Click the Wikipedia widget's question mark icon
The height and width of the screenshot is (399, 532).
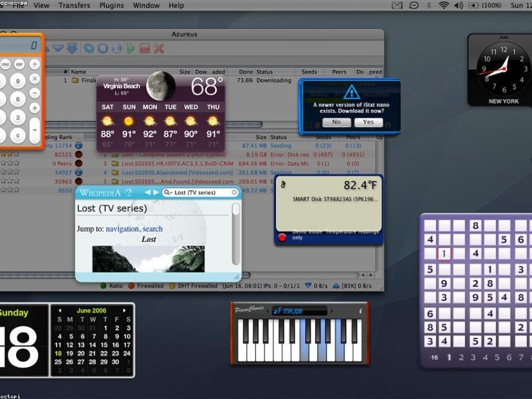click(x=129, y=193)
